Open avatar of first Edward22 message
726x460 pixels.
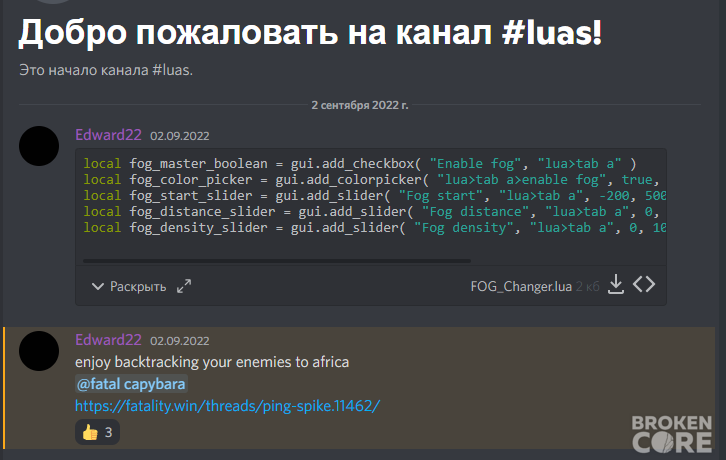(39, 146)
